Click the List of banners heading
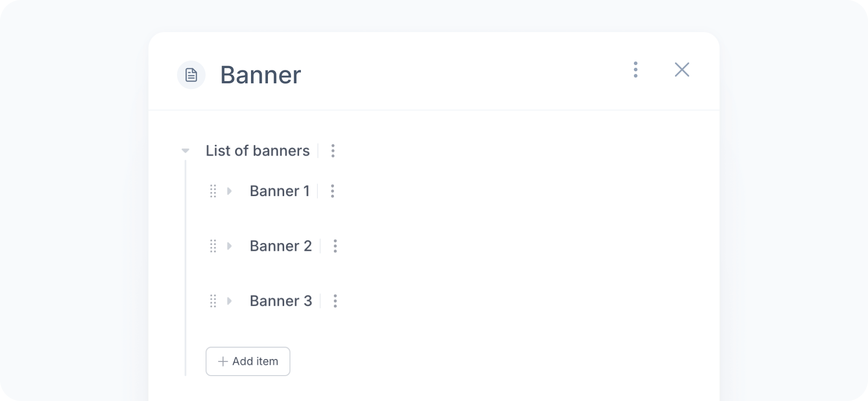868x401 pixels. tap(257, 151)
